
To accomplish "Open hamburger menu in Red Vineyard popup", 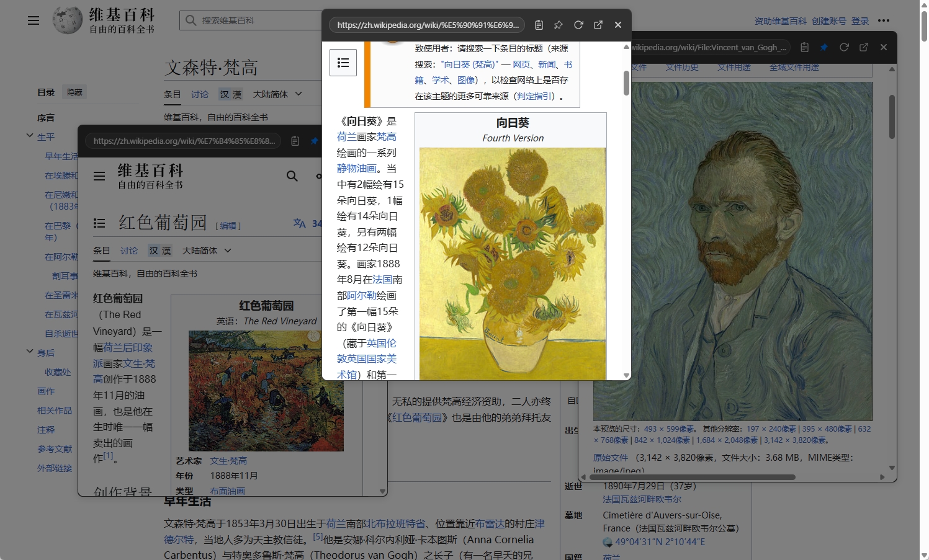I will point(99,176).
